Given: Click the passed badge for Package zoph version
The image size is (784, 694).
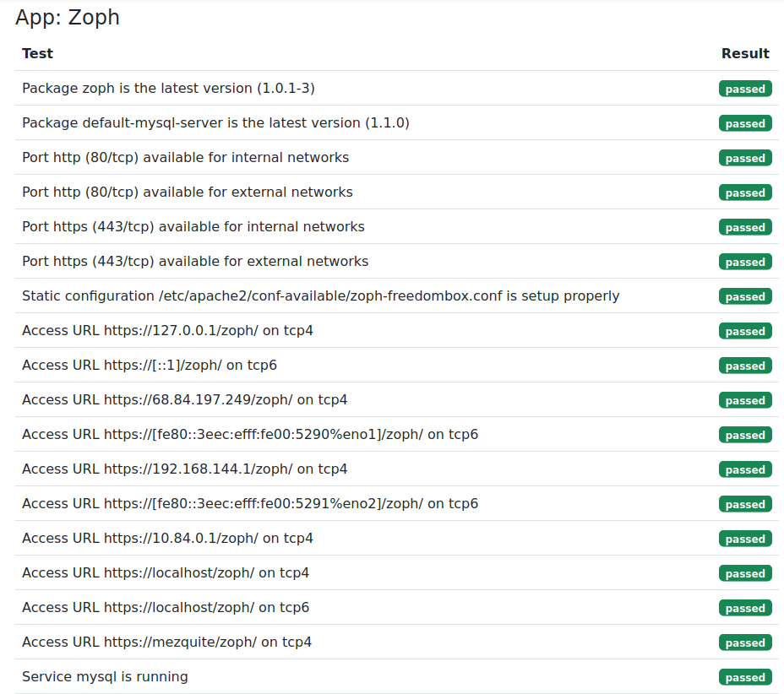Looking at the screenshot, I should tap(744, 89).
